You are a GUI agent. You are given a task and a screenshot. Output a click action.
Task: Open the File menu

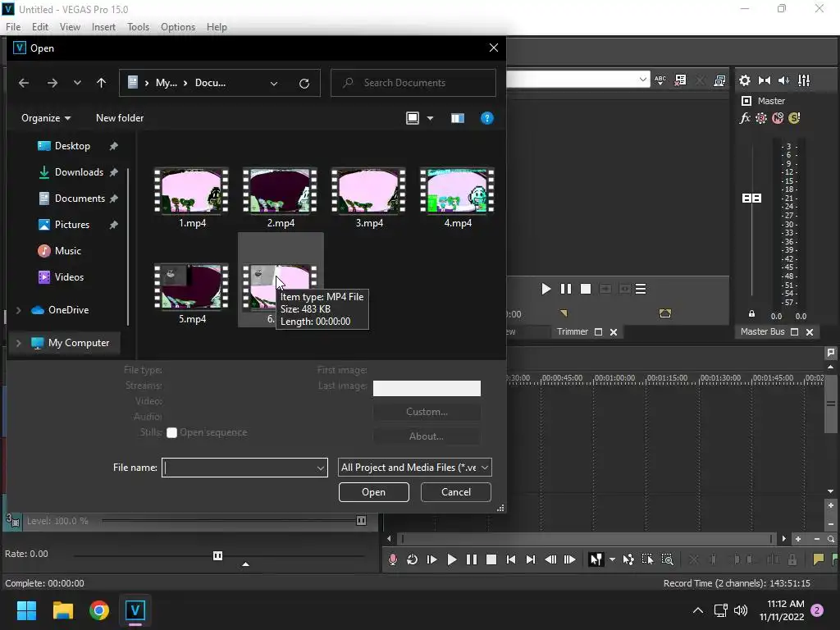tap(13, 27)
